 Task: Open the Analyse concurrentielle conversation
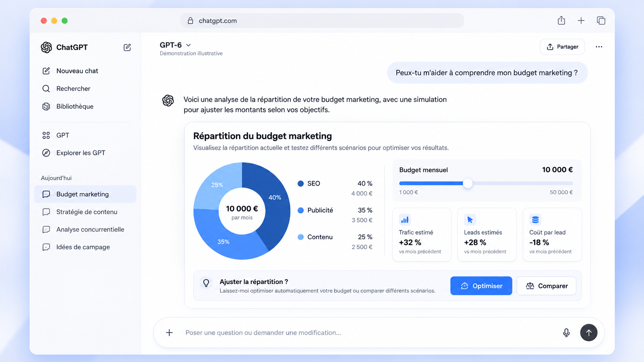[x=85, y=229]
